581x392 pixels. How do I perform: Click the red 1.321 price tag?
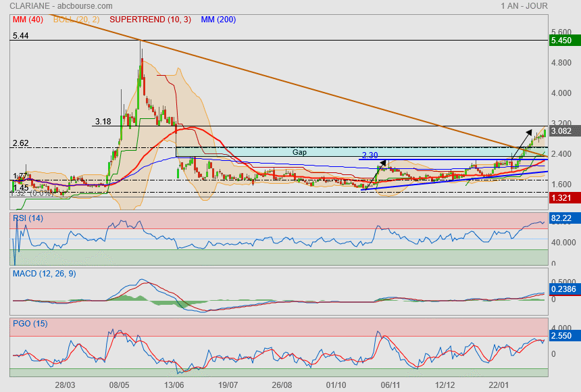pyautogui.click(x=565, y=198)
